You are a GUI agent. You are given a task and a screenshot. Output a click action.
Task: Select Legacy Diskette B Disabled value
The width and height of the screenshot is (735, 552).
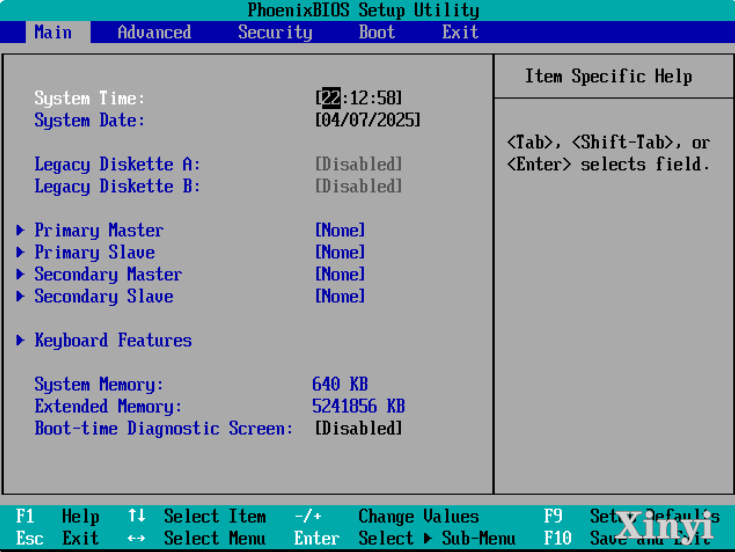[x=359, y=186]
